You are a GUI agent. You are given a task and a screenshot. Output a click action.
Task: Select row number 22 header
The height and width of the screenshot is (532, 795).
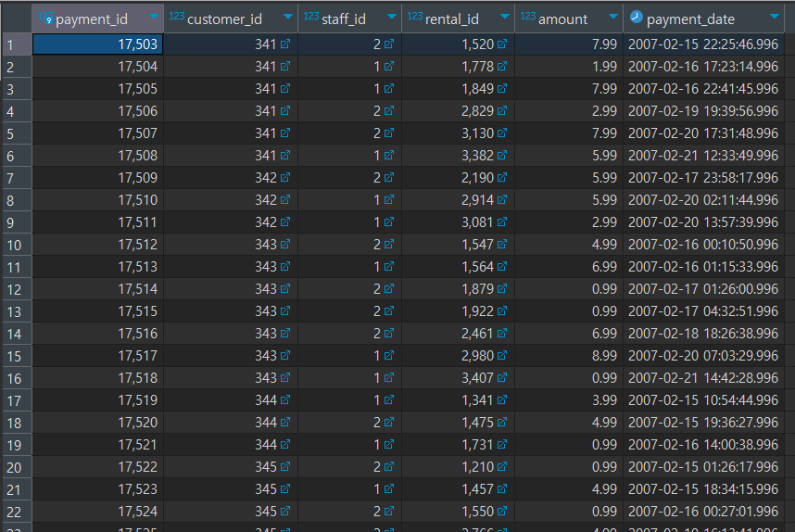[18, 512]
